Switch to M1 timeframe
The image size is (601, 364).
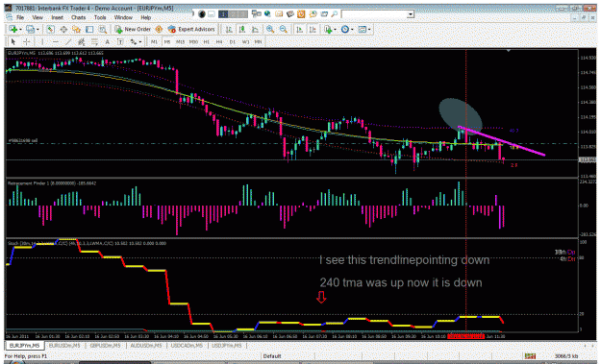click(154, 41)
